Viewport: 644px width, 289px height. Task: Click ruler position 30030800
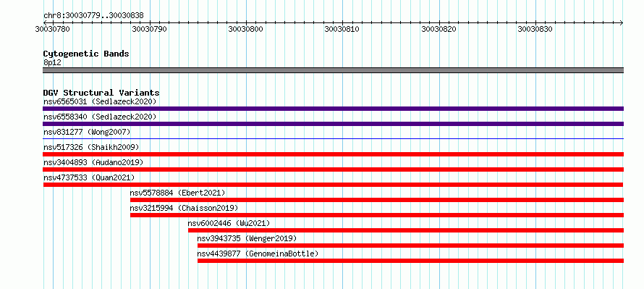246,29
